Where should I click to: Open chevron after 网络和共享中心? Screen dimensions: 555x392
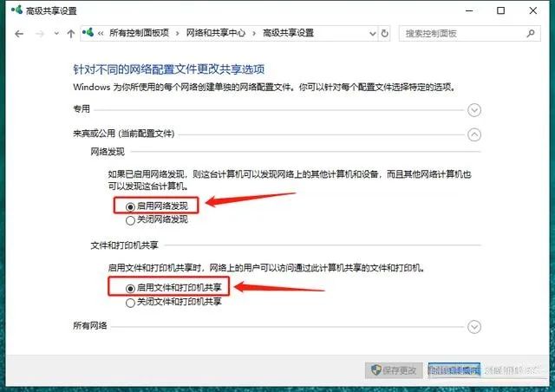254,34
